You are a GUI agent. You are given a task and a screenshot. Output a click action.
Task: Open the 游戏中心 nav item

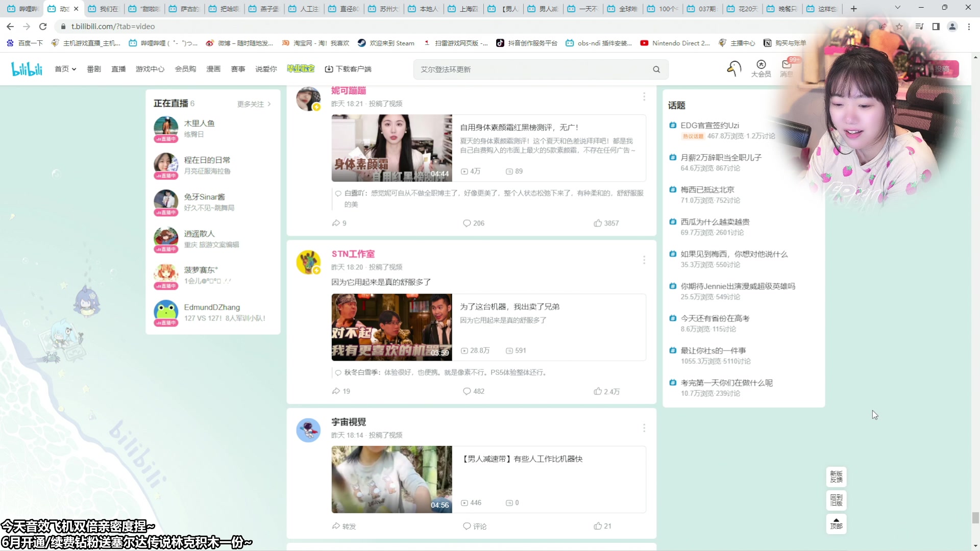pyautogui.click(x=150, y=69)
